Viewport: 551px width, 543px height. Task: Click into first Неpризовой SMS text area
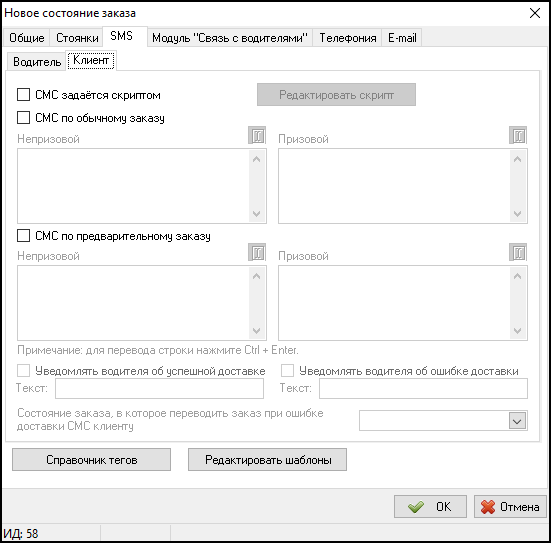[134, 186]
